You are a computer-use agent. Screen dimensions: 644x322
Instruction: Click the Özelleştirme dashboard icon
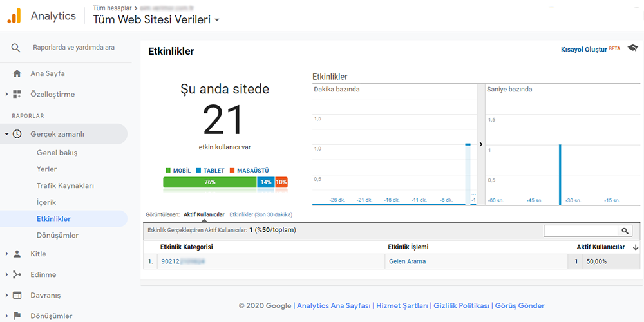[17, 94]
